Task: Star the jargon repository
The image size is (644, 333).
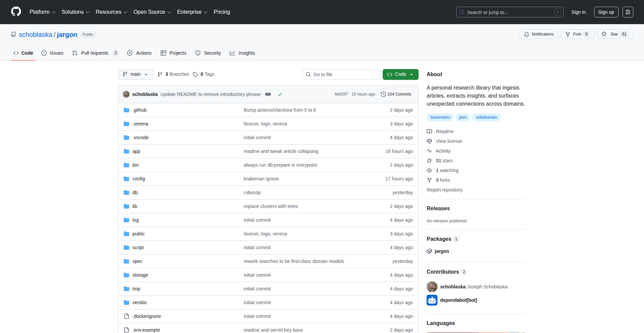Action: pos(610,34)
